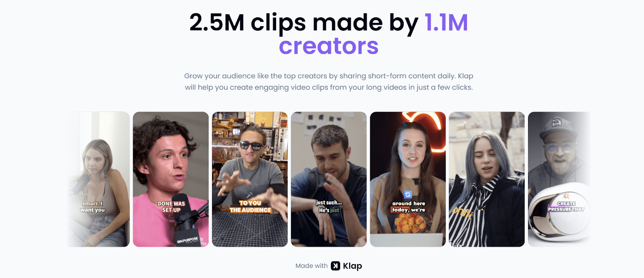
Task: Open the clip captioned 'smart. I want you'
Action: pyautogui.click(x=98, y=179)
